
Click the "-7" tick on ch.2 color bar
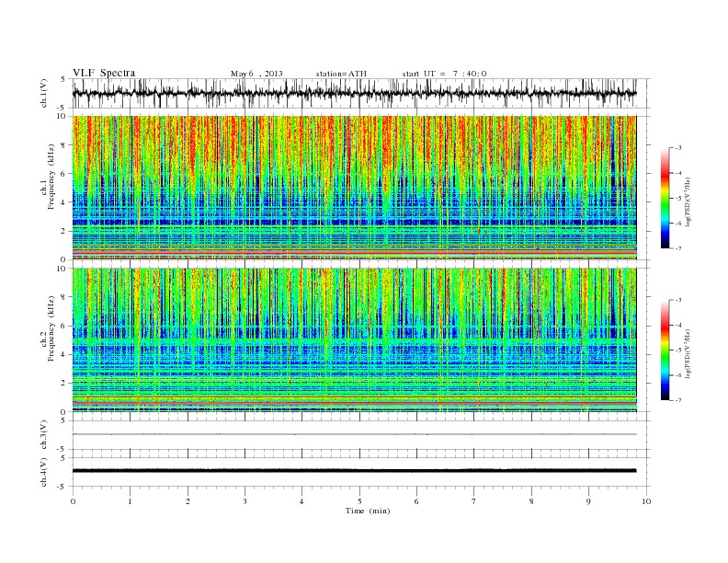[677, 400]
